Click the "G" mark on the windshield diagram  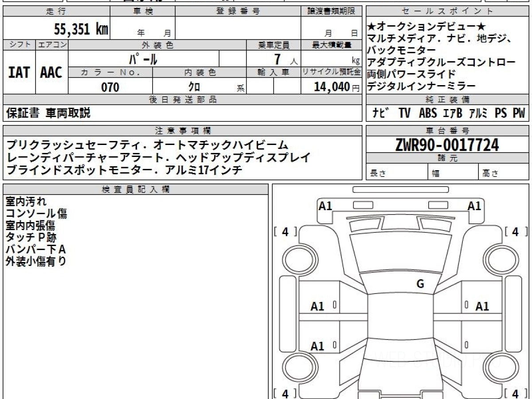(420, 285)
